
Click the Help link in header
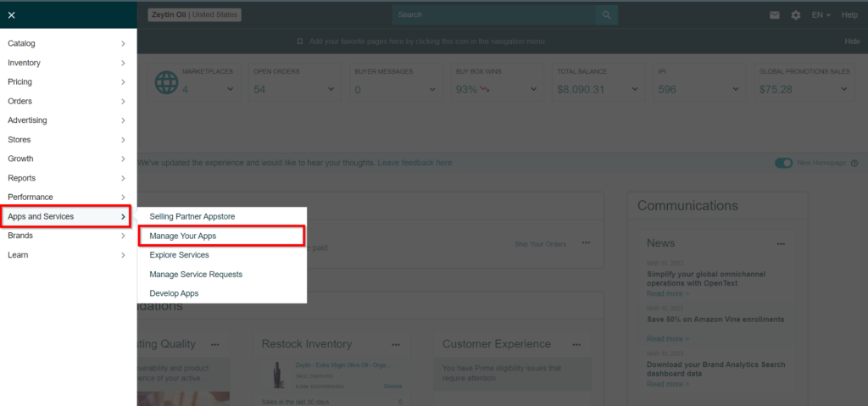click(849, 15)
